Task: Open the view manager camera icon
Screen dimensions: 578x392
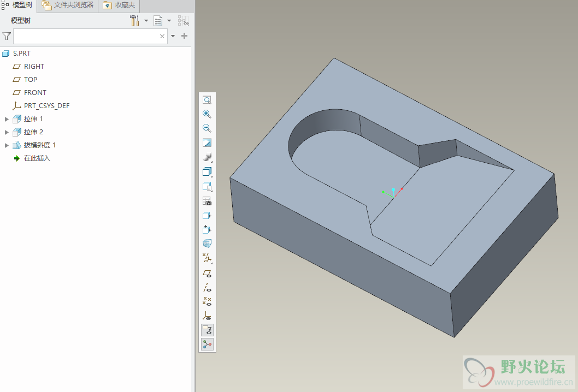Action: 207,201
